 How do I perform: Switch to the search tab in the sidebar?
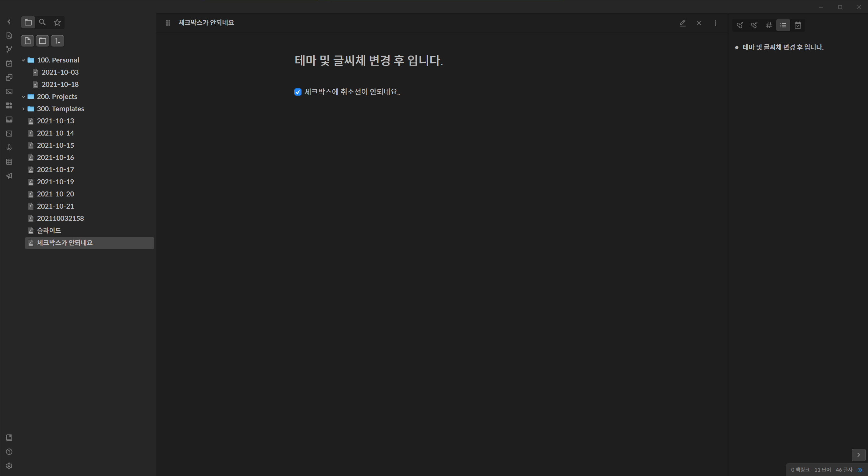[x=42, y=22]
